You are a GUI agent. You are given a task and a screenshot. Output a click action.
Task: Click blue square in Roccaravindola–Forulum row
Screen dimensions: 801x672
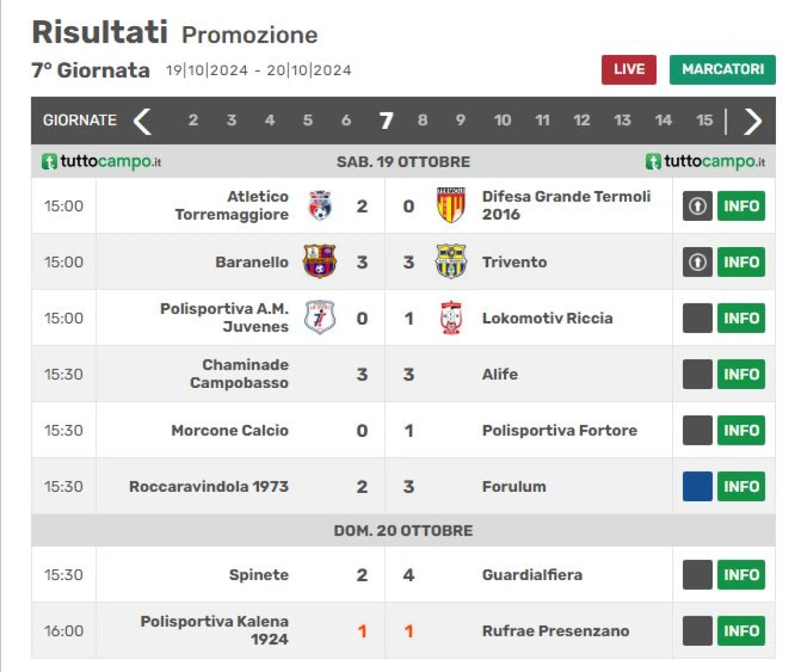tap(697, 486)
